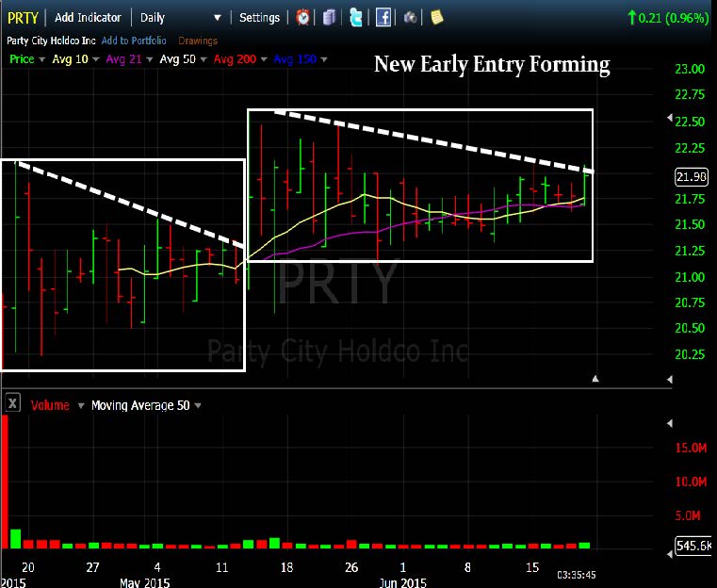Expand the Moving Average 50 dropdown arrow
717x588 pixels.
pos(198,405)
